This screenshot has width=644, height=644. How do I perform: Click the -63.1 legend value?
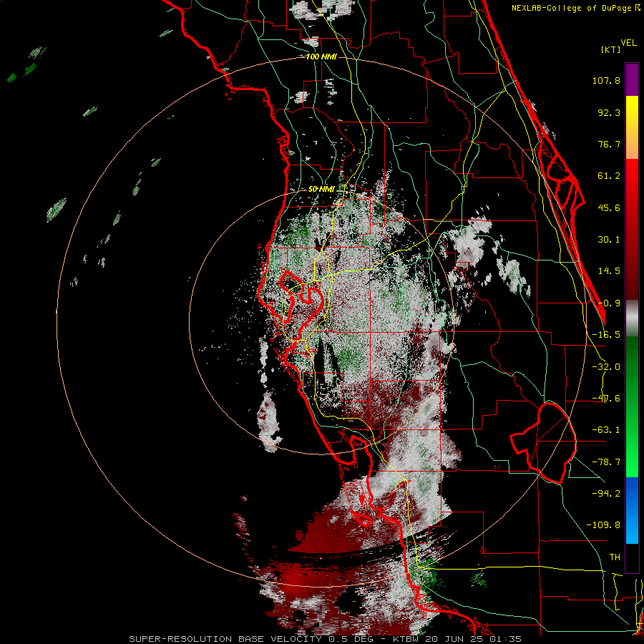click(606, 430)
